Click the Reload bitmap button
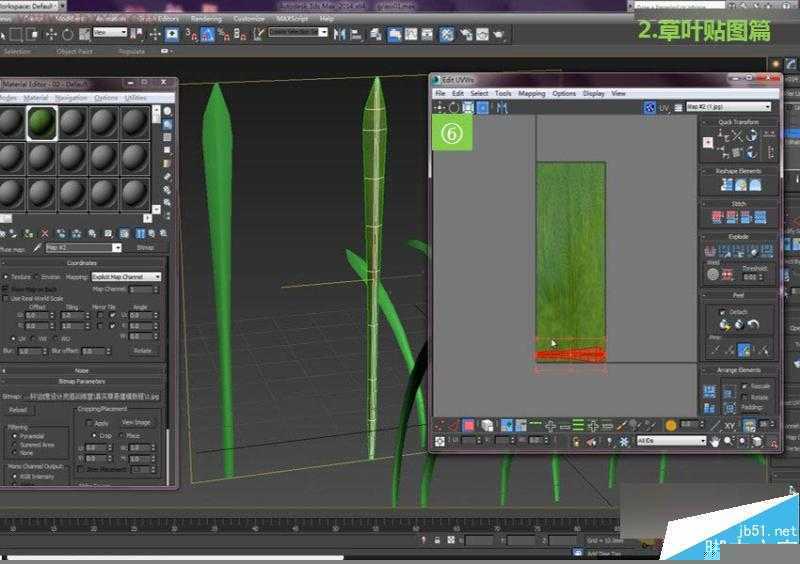The height and width of the screenshot is (564, 800). pos(18,410)
